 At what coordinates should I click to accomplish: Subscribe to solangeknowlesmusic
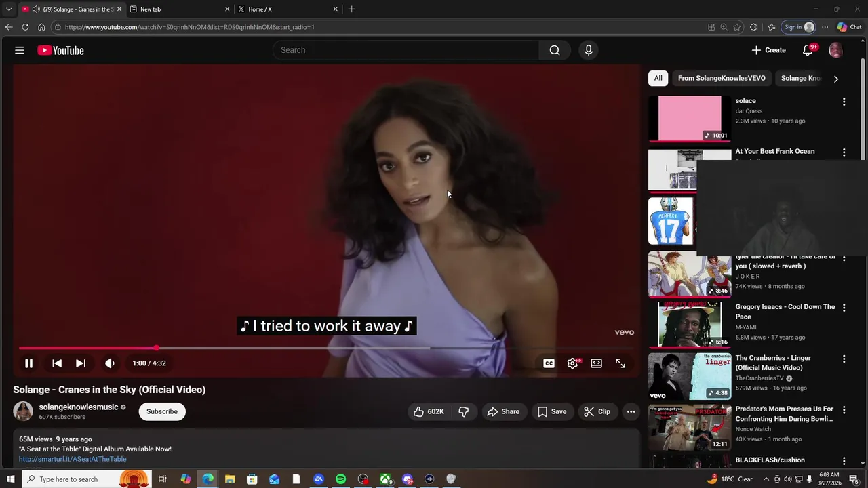click(x=162, y=411)
